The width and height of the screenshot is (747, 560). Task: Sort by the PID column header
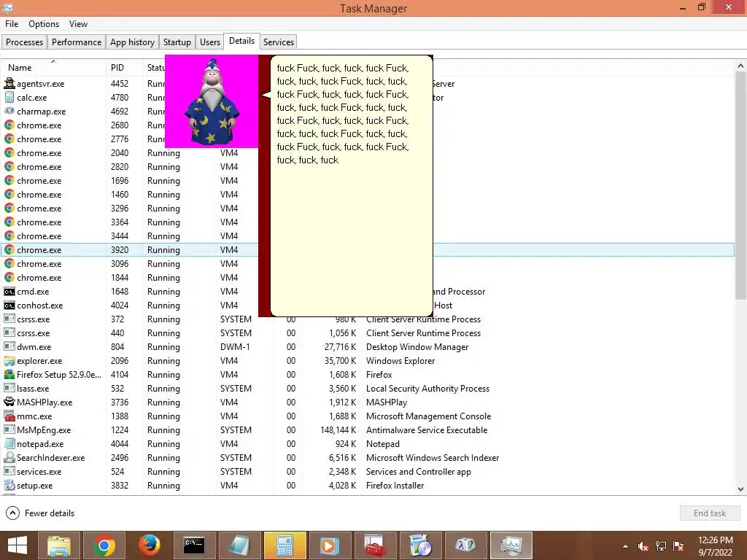(124, 68)
